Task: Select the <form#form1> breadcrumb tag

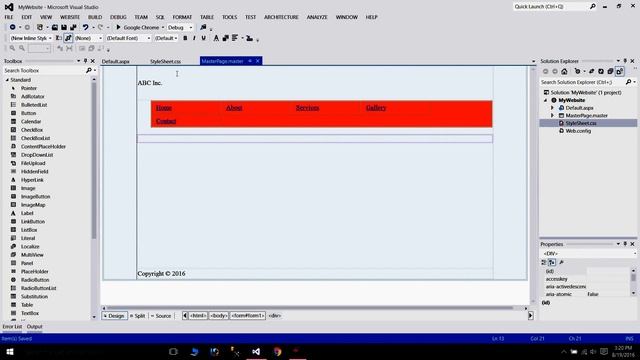Action: [248, 316]
